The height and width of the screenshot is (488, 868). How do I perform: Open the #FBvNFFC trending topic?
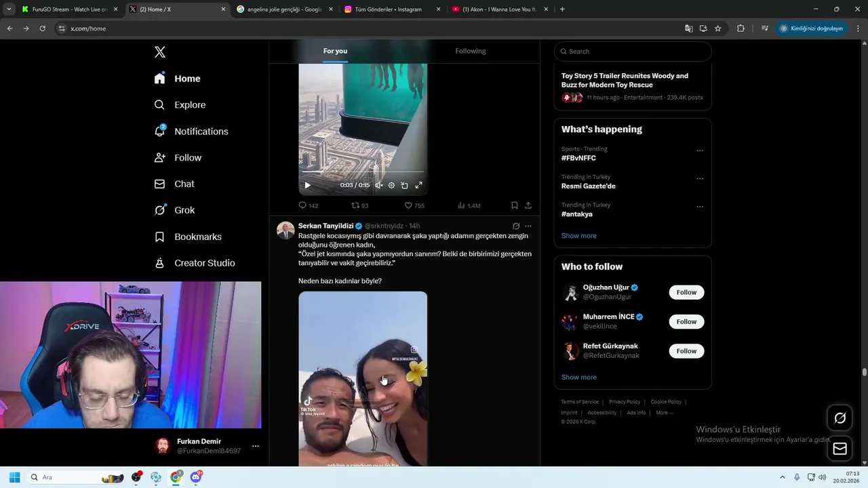click(578, 158)
